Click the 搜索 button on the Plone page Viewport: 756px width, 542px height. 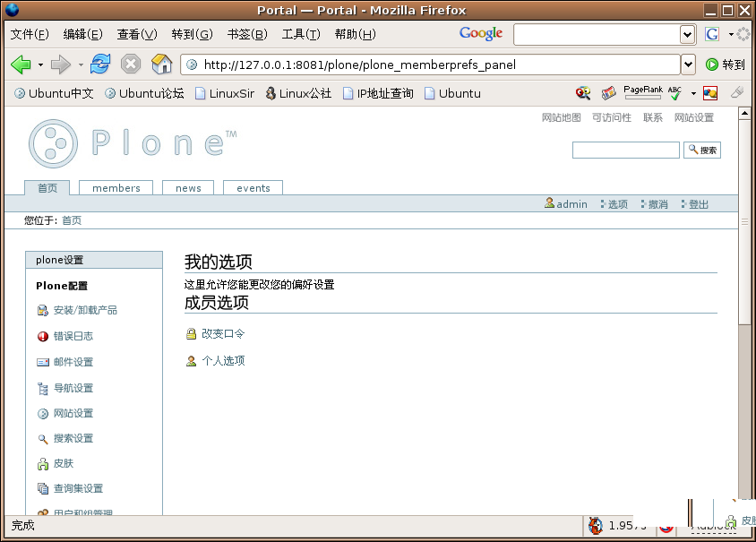[x=702, y=150]
